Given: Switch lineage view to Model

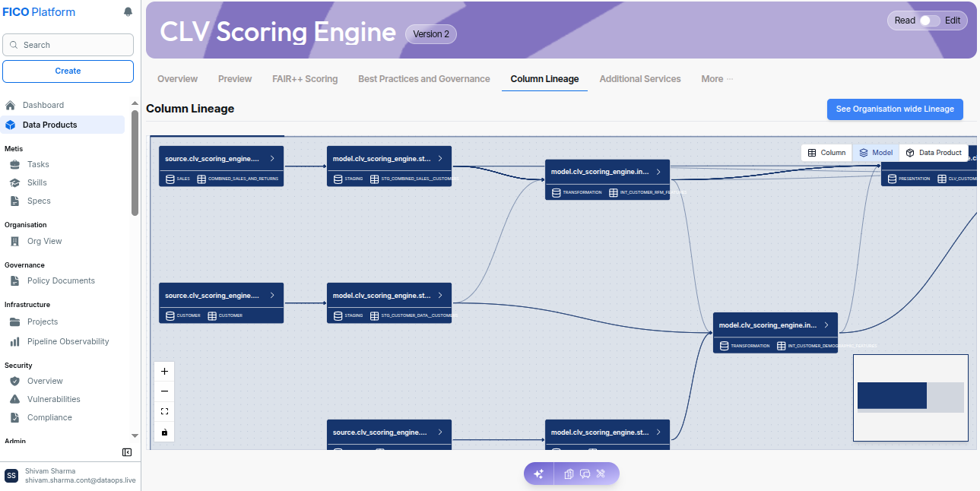Looking at the screenshot, I should coord(876,153).
